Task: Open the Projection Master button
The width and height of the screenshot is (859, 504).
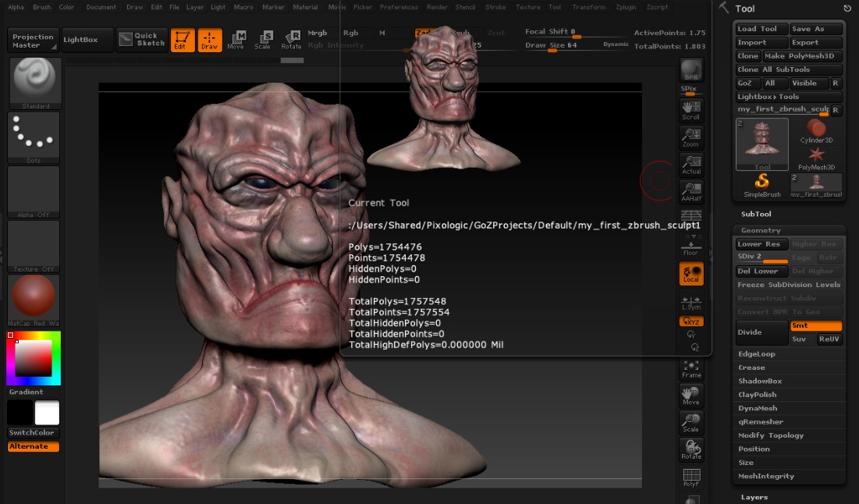Action: (33, 41)
